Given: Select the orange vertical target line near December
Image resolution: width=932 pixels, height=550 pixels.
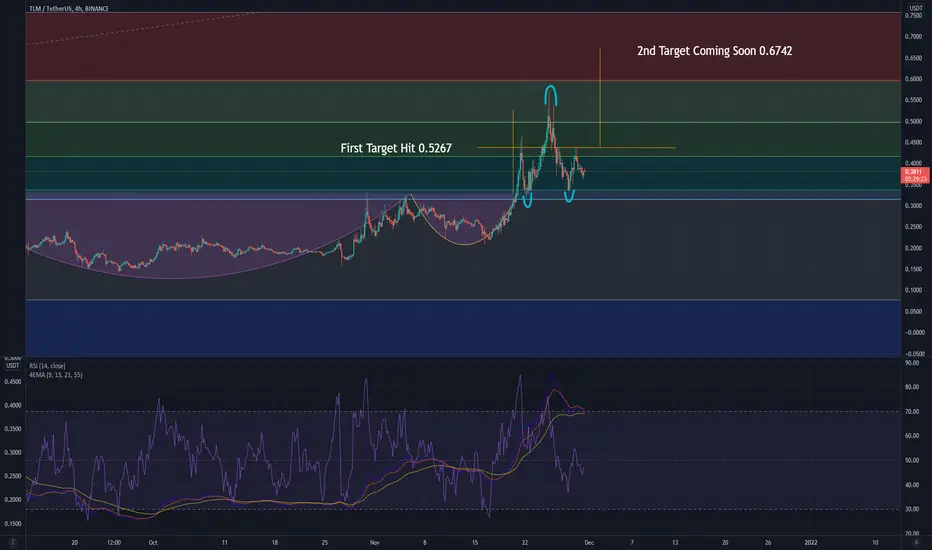Looking at the screenshot, I should tap(600, 98).
